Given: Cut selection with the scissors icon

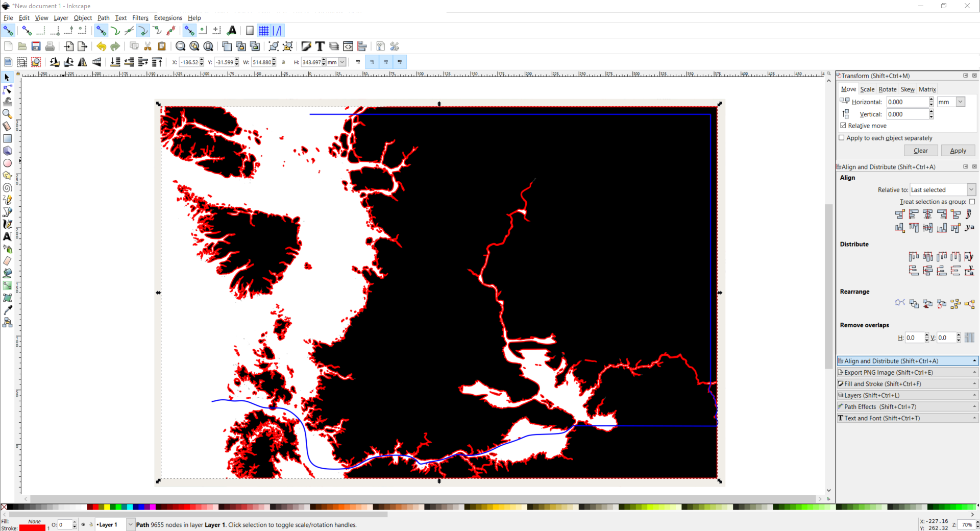Looking at the screenshot, I should coord(148,46).
